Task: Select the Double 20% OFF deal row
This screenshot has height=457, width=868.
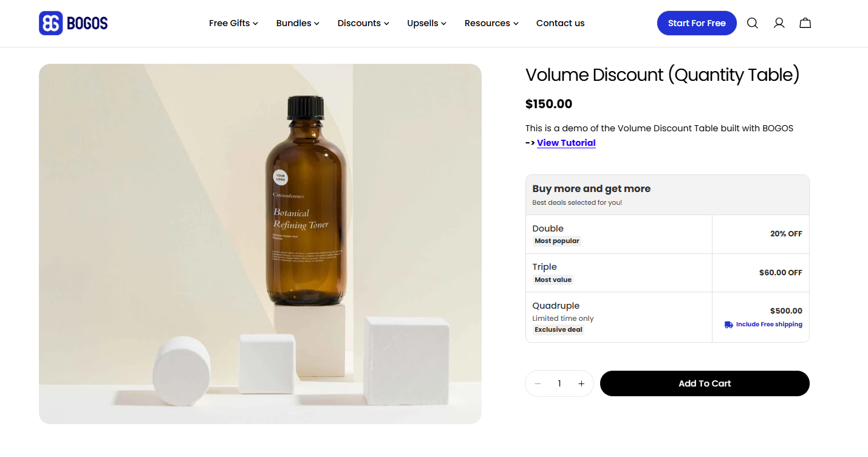Action: click(x=667, y=234)
